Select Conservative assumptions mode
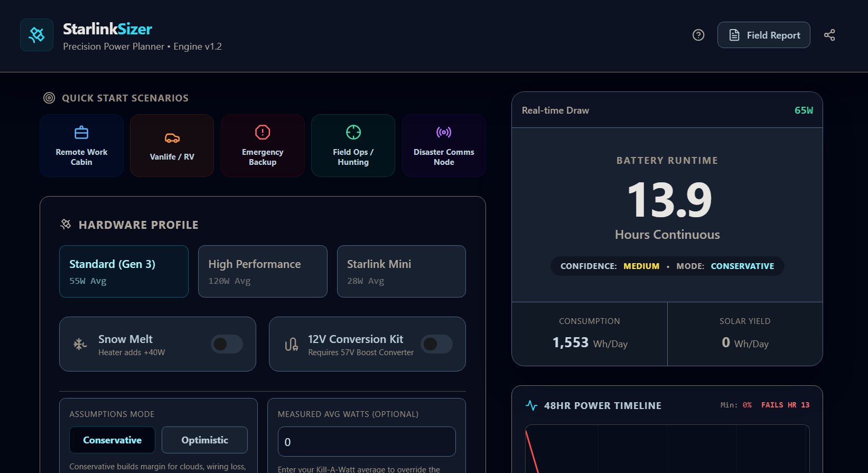 pos(112,440)
